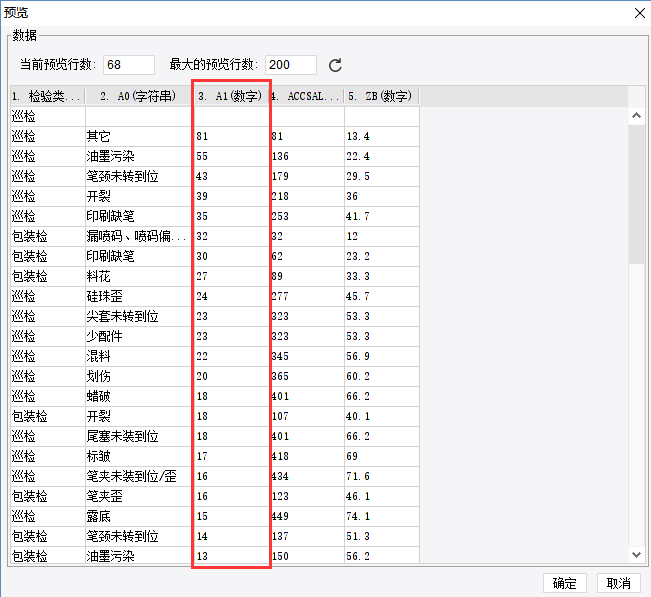The image size is (651, 597).
Task: Click the A1 value 35
Action: click(x=231, y=216)
